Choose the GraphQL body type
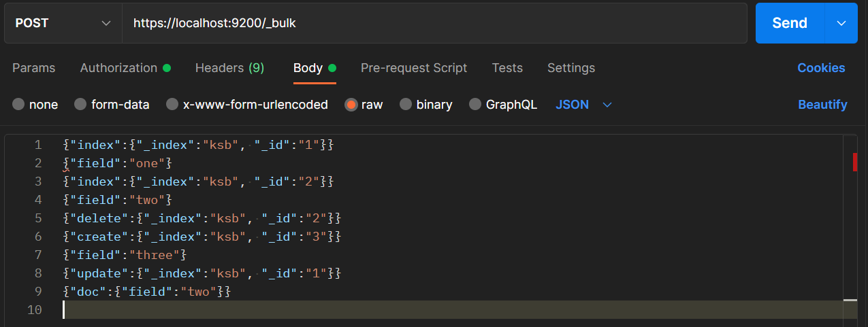 503,105
